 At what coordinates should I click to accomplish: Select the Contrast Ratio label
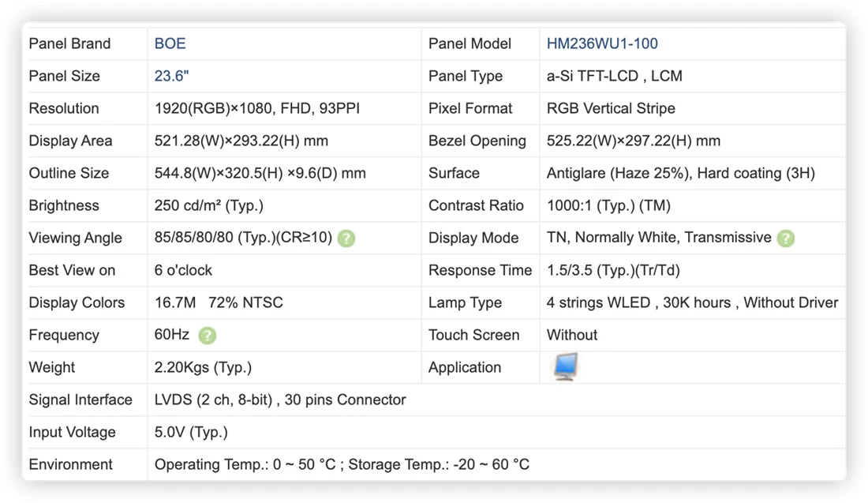pos(476,205)
